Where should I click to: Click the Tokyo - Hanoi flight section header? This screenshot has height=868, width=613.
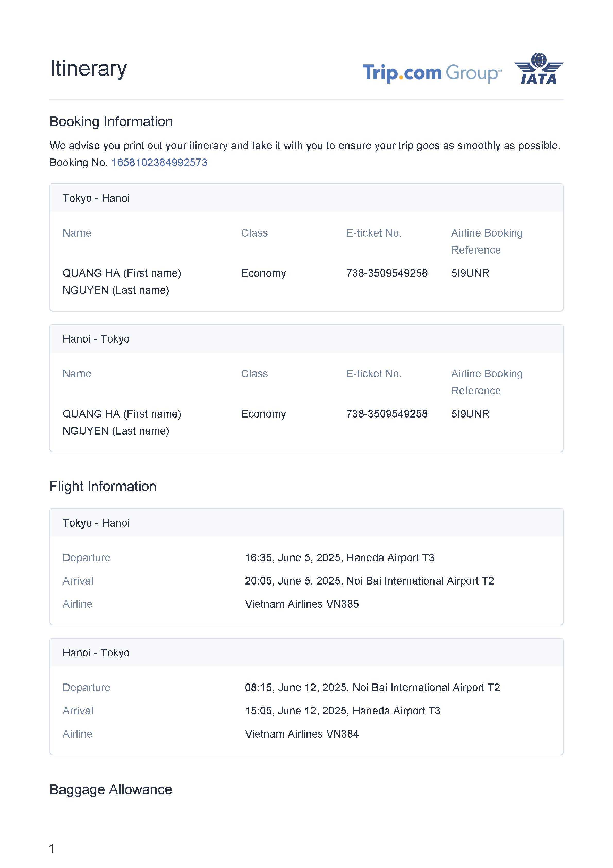pyautogui.click(x=96, y=523)
